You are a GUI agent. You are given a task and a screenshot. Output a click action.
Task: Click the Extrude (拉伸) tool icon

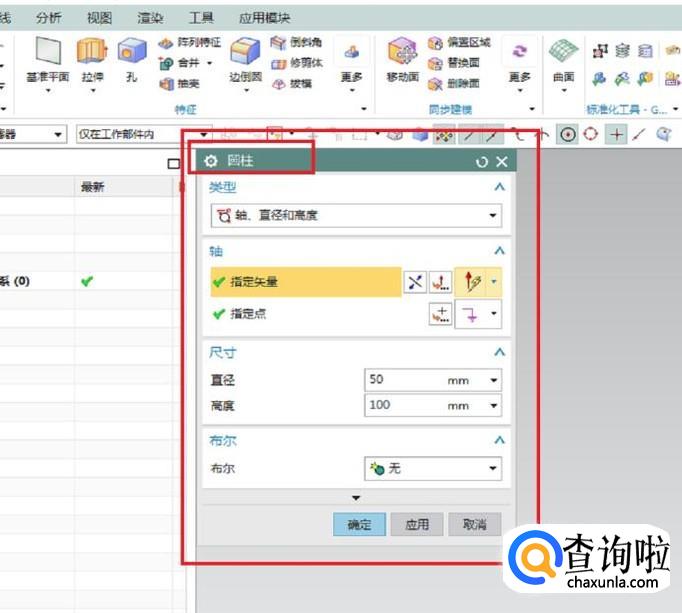coord(91,53)
